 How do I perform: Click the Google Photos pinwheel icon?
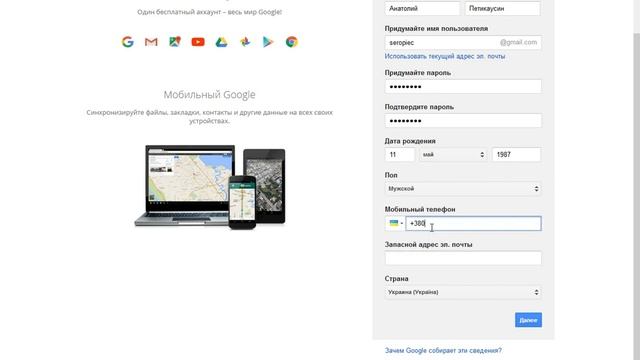(x=245, y=42)
